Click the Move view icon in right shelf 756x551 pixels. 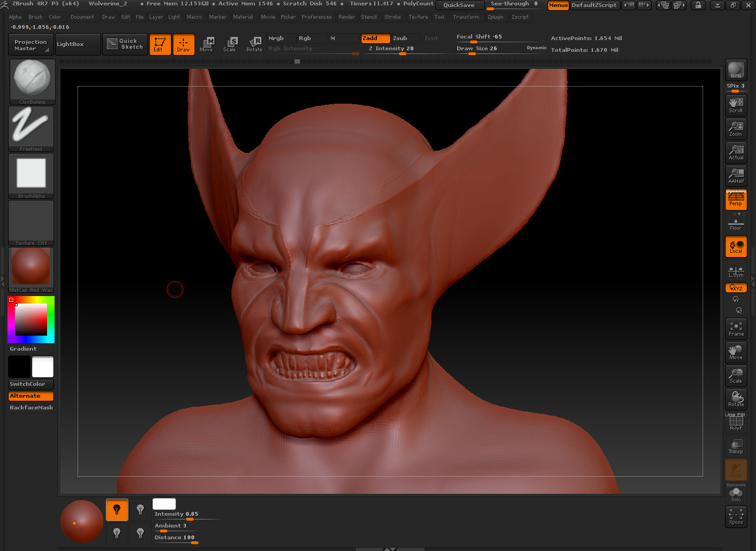tap(736, 352)
